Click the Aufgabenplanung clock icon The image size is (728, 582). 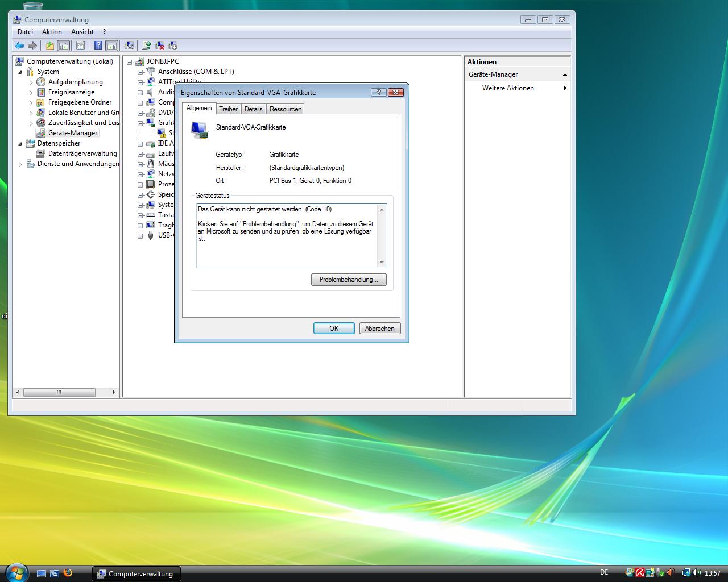(x=41, y=82)
